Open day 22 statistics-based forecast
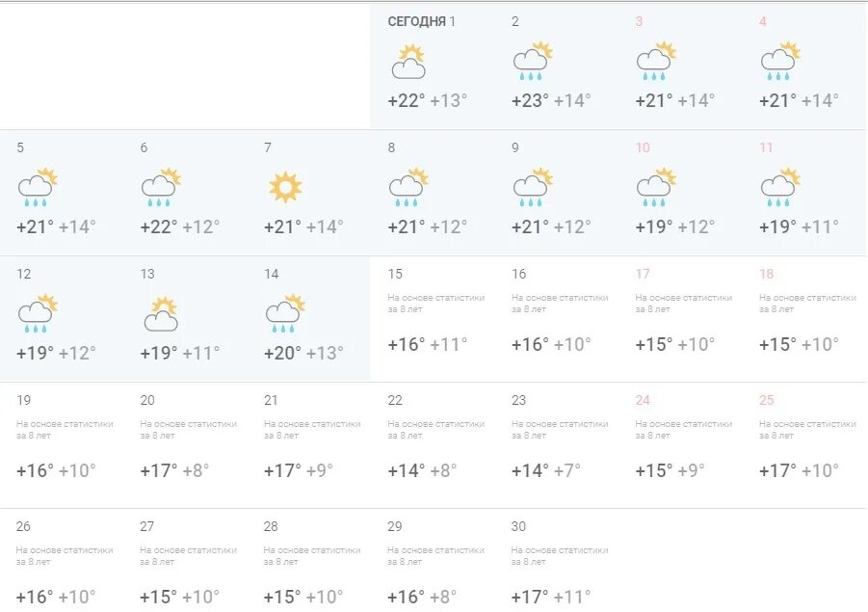Image resolution: width=868 pixels, height=612 pixels. click(432, 445)
